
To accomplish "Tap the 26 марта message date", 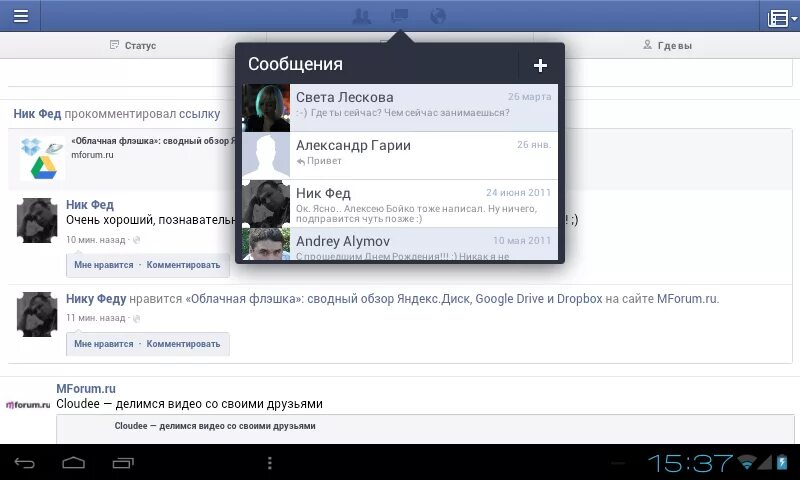I will pyautogui.click(x=530, y=97).
